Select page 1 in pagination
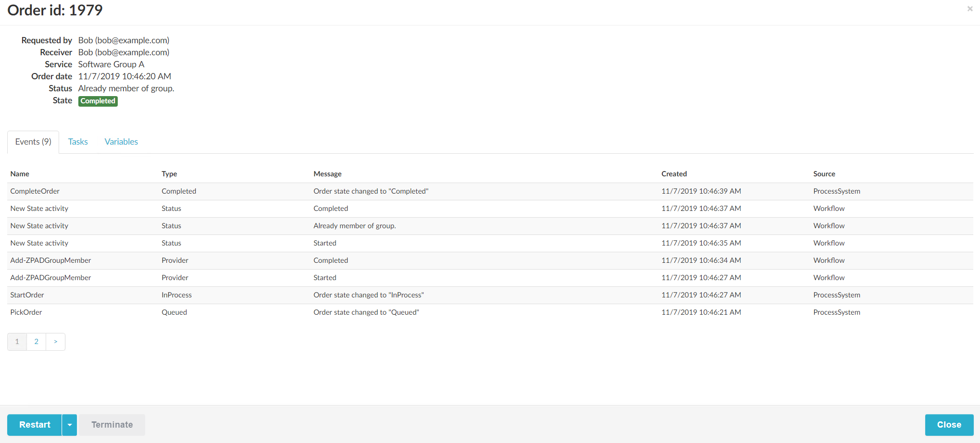980x443 pixels. click(x=17, y=342)
